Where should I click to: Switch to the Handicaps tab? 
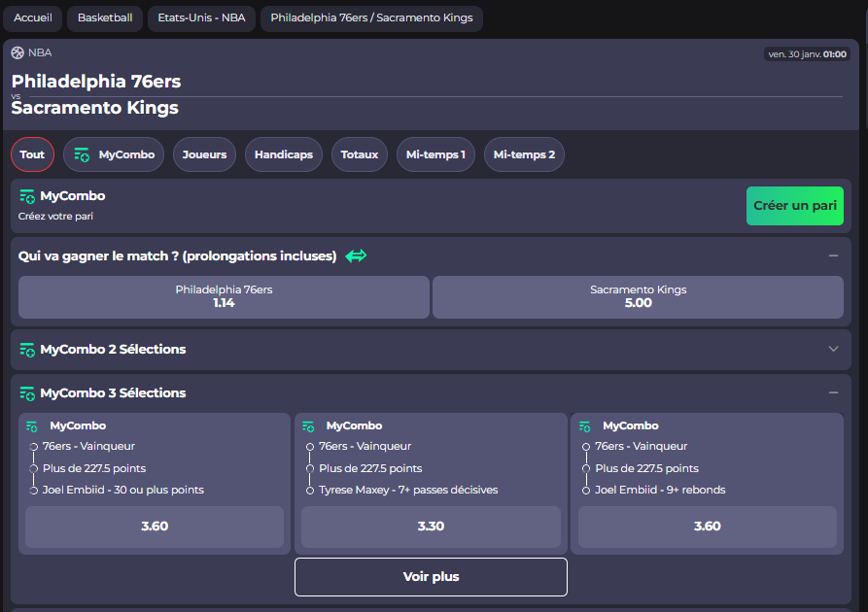[283, 153]
